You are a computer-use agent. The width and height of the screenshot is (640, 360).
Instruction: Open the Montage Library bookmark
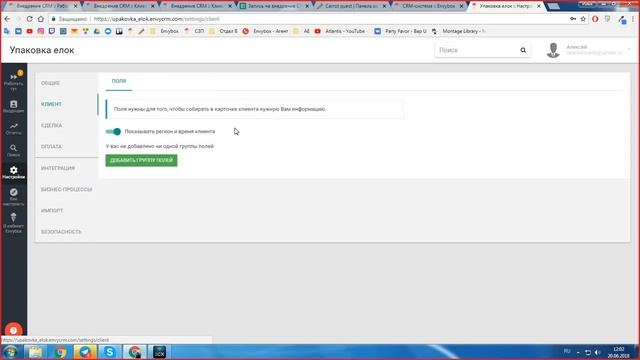(458, 31)
